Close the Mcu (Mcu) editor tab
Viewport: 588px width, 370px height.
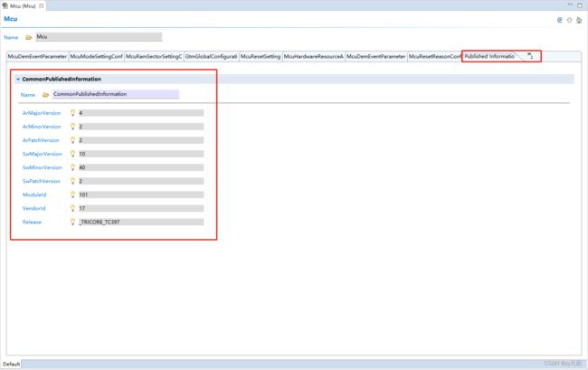41,5
